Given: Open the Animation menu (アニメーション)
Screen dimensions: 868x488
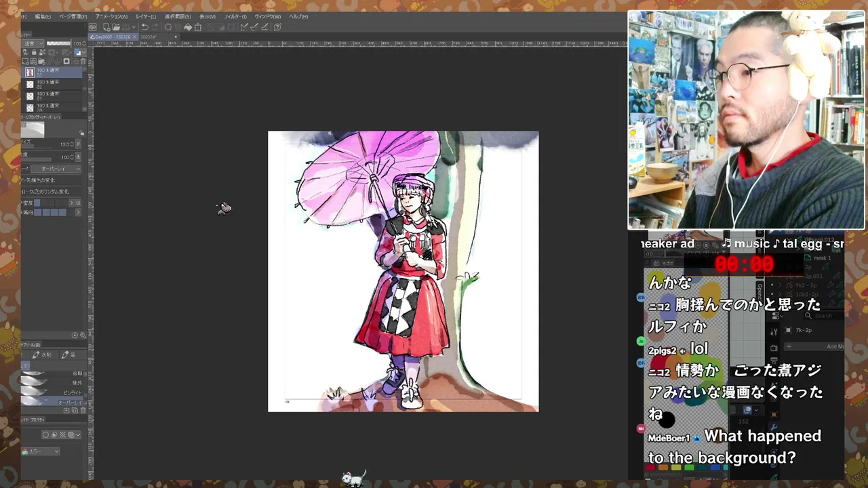Looking at the screenshot, I should coord(112,17).
